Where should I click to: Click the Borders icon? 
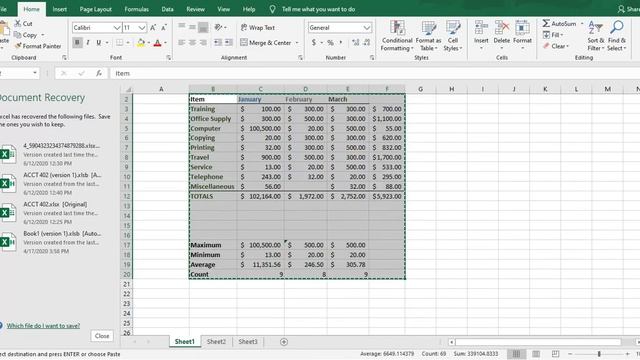pyautogui.click(x=120, y=42)
